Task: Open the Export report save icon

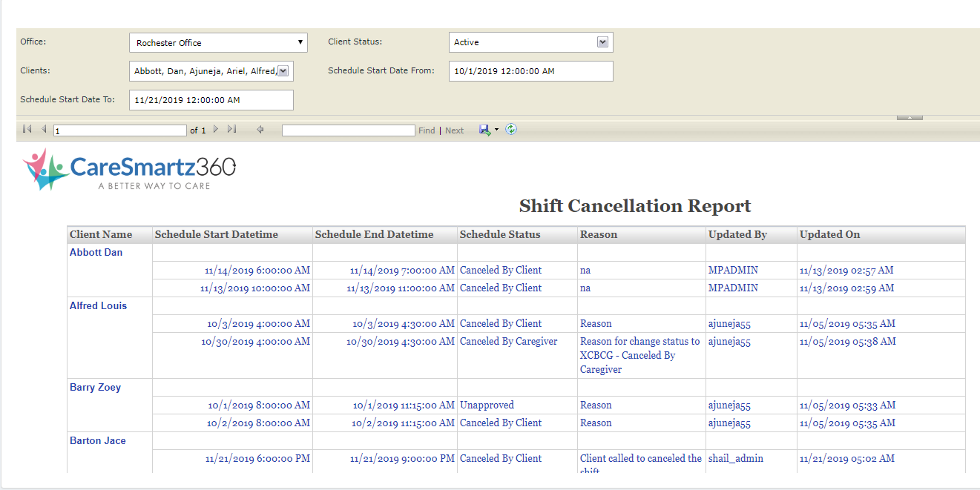Action: coord(484,129)
